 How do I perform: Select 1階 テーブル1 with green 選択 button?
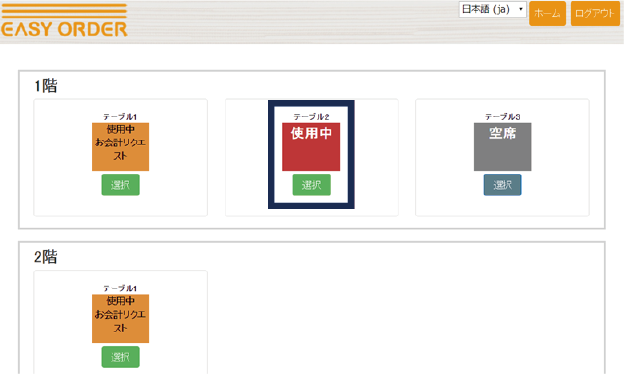[x=121, y=185]
